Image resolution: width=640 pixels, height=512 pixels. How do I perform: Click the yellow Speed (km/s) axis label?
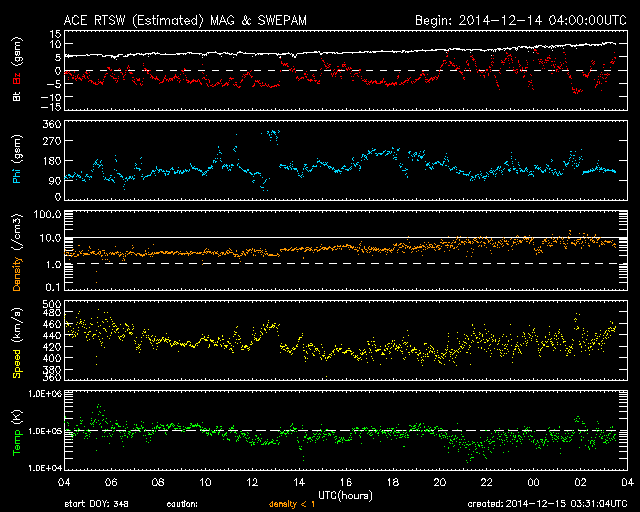click(16, 341)
